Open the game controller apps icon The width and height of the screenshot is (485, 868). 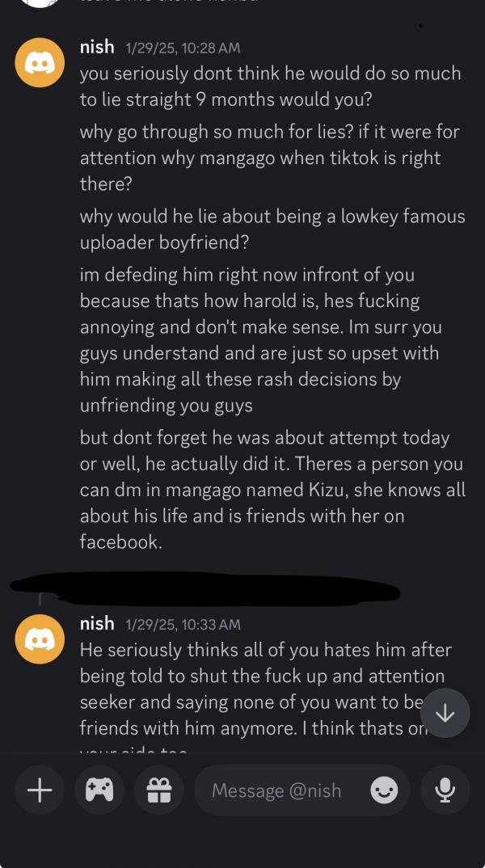(99, 790)
